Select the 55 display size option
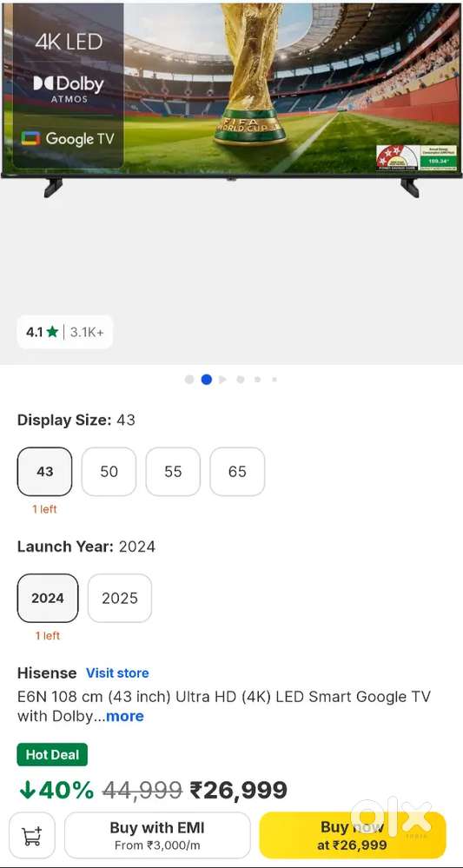This screenshot has width=463, height=868. [x=173, y=472]
